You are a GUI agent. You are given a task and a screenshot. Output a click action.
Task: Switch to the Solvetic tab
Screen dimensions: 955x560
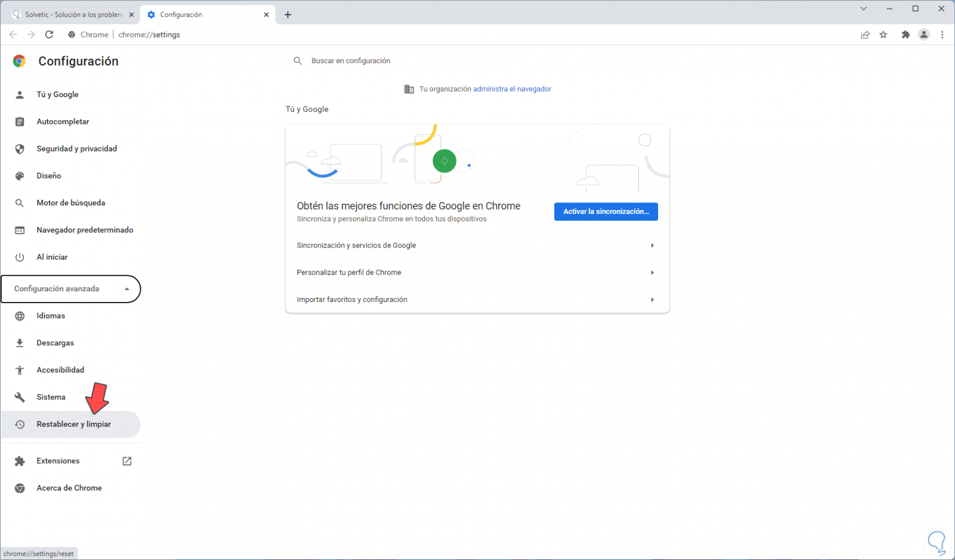72,15
